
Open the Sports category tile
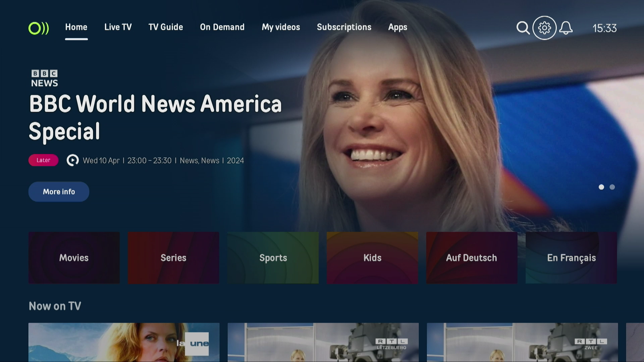pyautogui.click(x=273, y=258)
